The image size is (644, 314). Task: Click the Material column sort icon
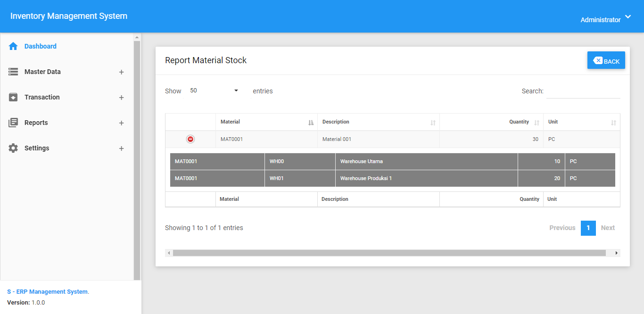coord(311,123)
